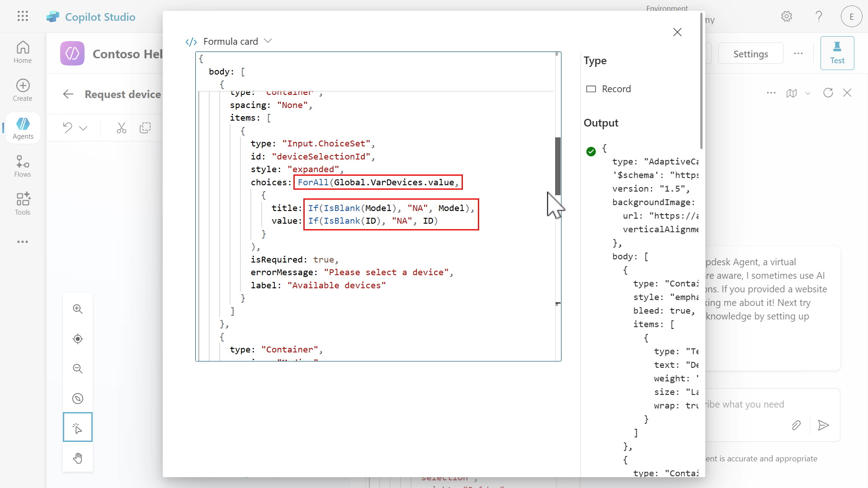Open Tools in the sidebar
This screenshot has width=868, height=488.
click(23, 204)
